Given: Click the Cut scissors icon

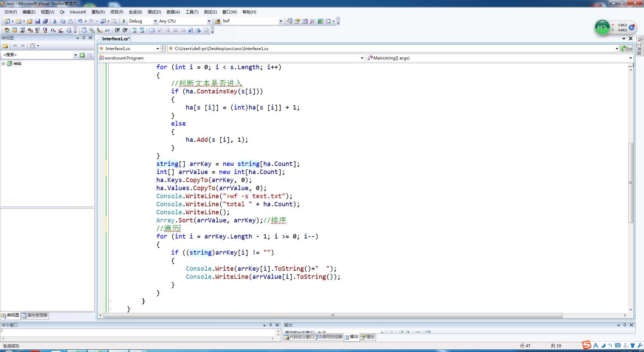Looking at the screenshot, I should tap(55, 21).
